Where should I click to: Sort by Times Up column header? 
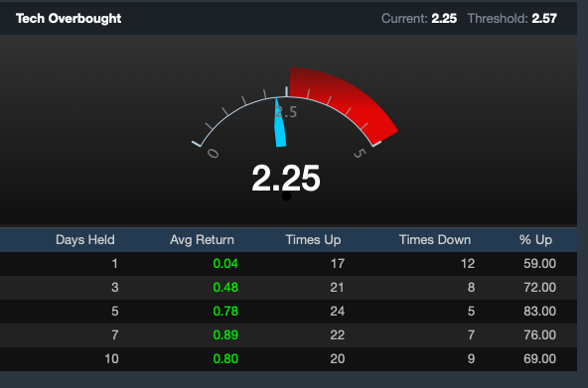point(313,240)
